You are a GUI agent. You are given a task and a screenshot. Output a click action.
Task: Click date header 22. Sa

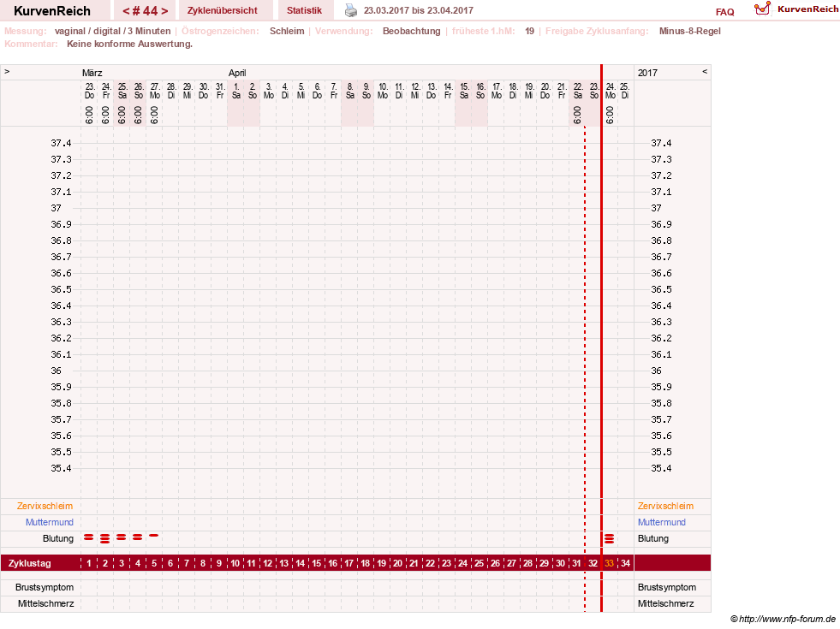(577, 91)
